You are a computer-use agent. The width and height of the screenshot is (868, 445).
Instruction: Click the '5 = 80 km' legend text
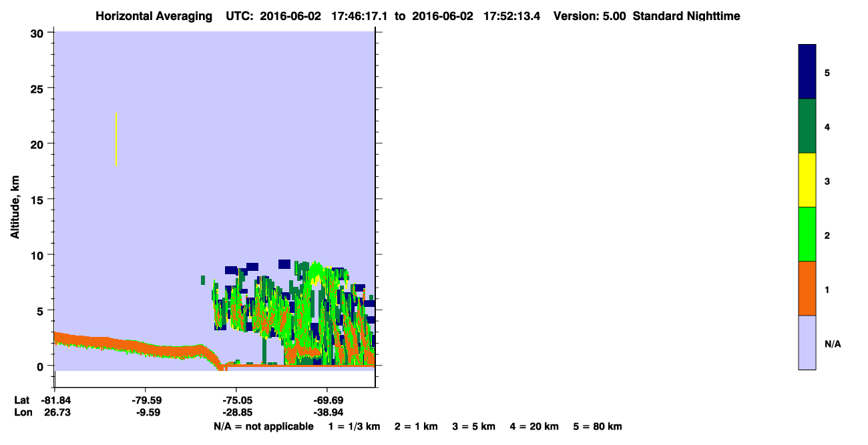(x=598, y=427)
